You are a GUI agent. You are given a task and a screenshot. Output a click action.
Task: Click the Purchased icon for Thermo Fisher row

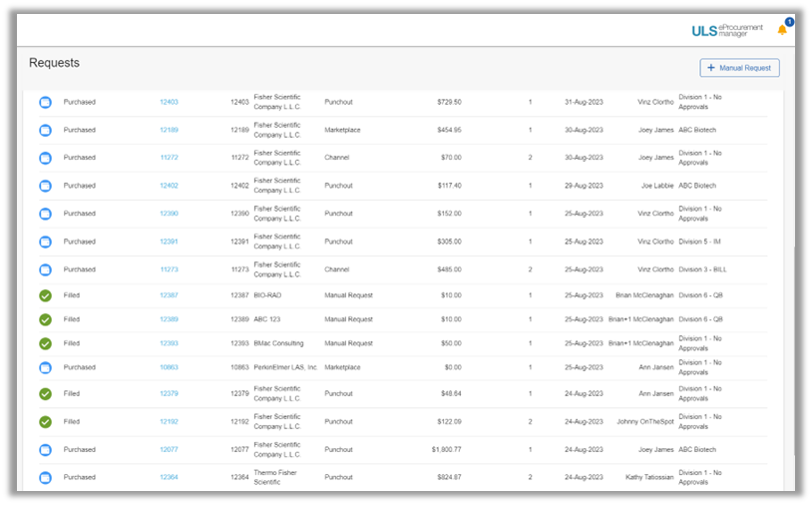(45, 477)
